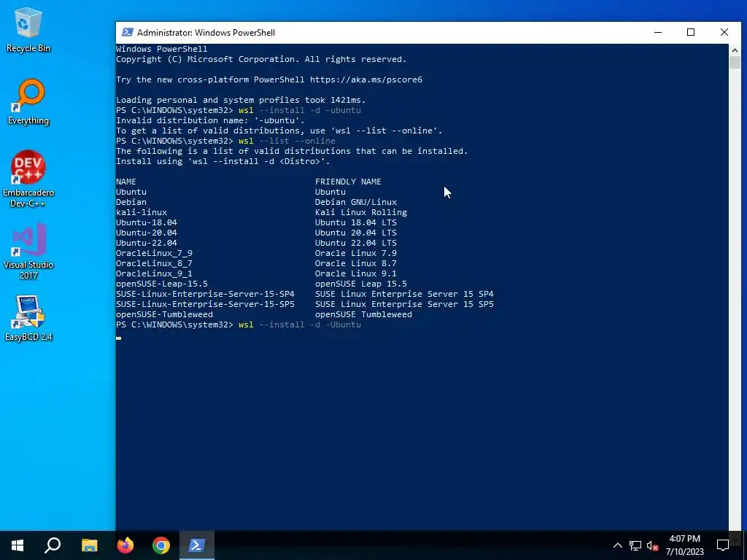
Task: Open taskbar search magnifier
Action: (53, 545)
